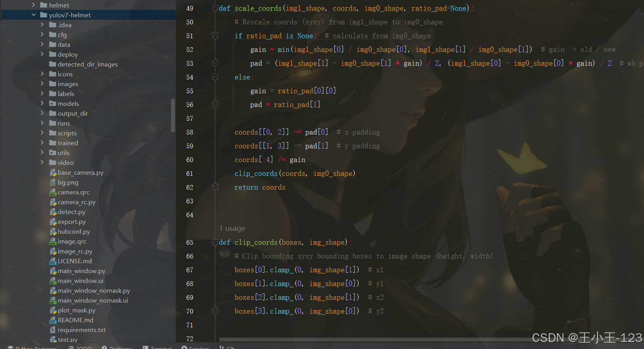Click the export.py Python file icon
Image resolution: width=644 pixels, height=349 pixels.
click(53, 222)
